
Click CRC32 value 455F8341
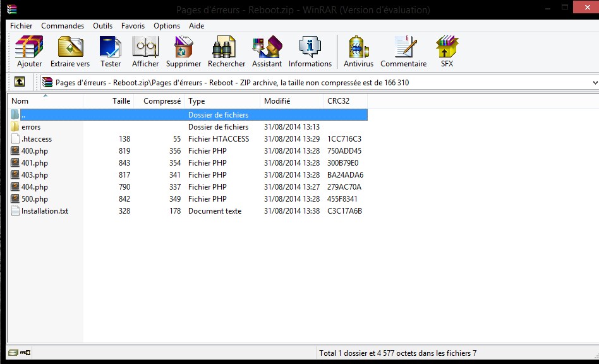pos(342,199)
